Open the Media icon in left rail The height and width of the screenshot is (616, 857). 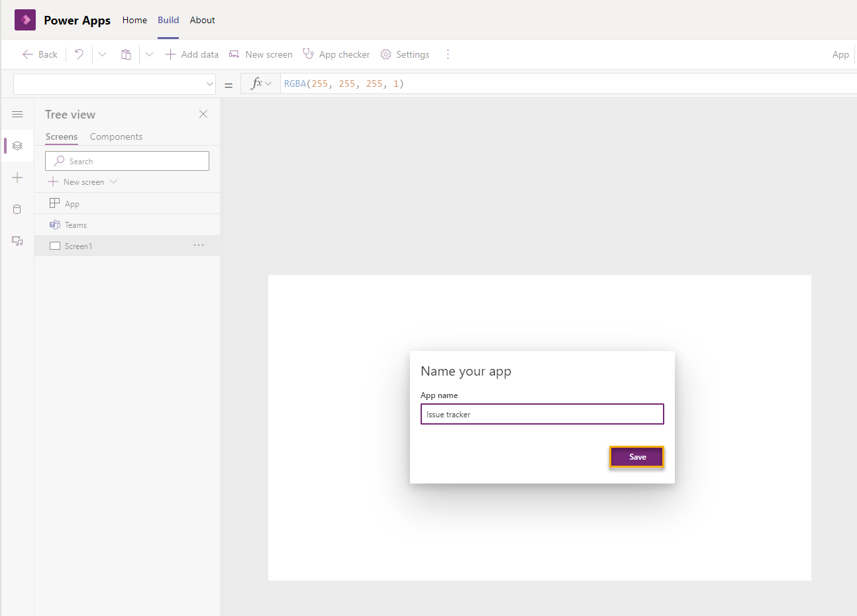[17, 241]
